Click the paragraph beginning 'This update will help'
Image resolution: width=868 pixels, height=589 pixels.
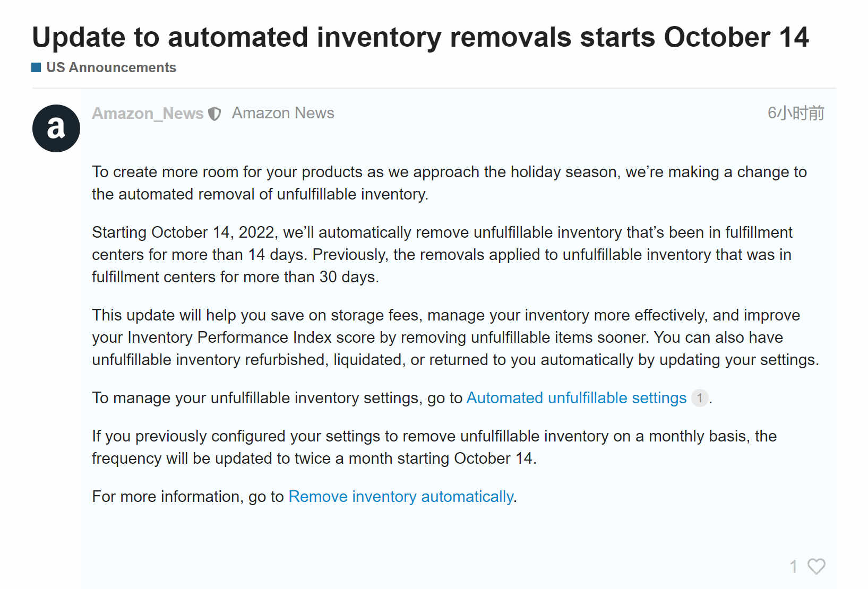click(x=456, y=337)
